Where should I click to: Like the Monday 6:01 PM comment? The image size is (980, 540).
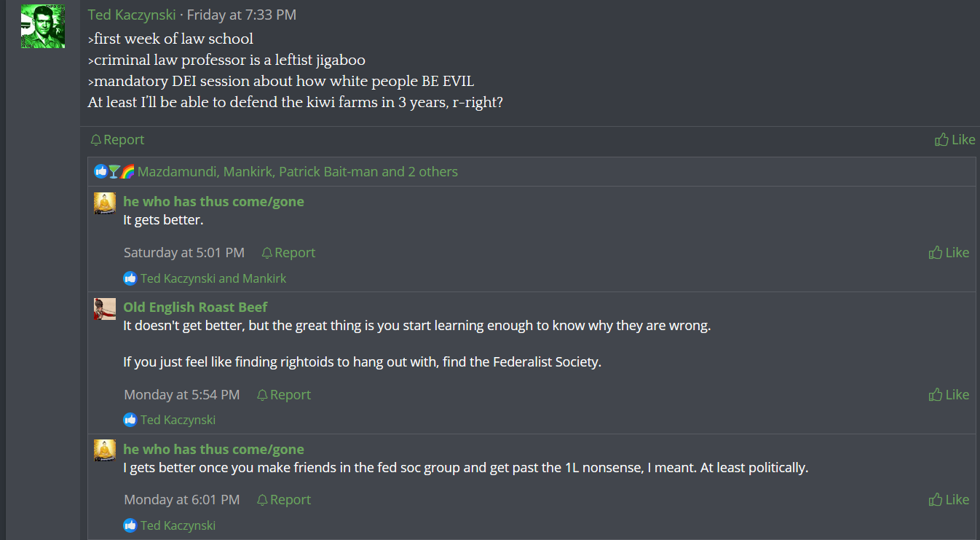[x=949, y=499]
